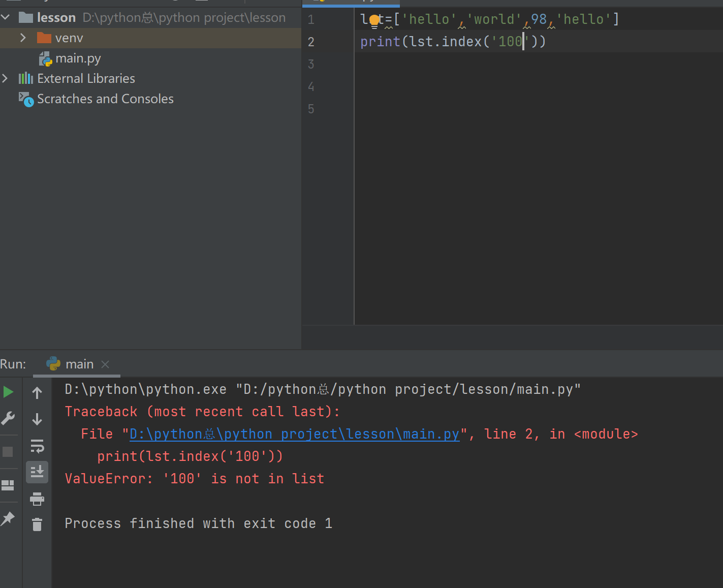Clear console with trash can icon

click(37, 524)
